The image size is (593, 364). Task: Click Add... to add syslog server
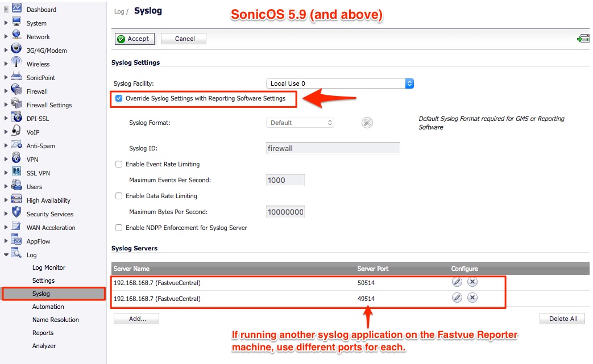(136, 319)
